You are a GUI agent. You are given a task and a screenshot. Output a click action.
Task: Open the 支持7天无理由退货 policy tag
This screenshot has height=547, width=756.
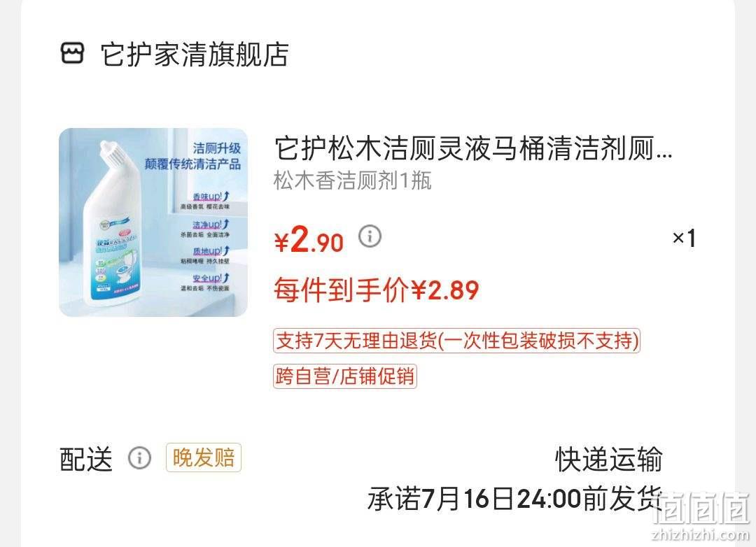coord(456,341)
